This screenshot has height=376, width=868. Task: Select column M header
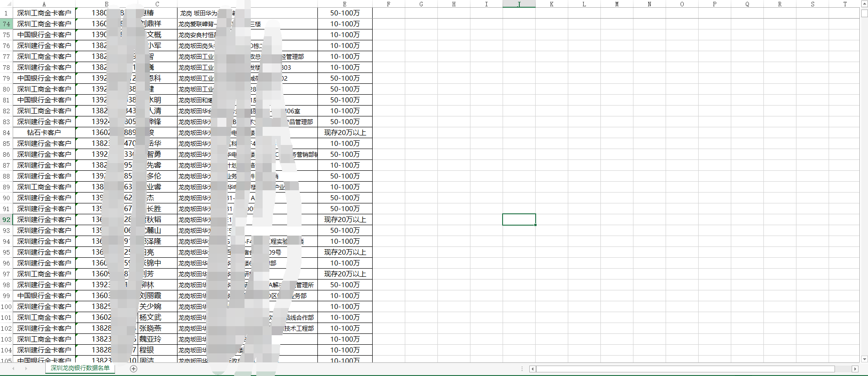617,4
